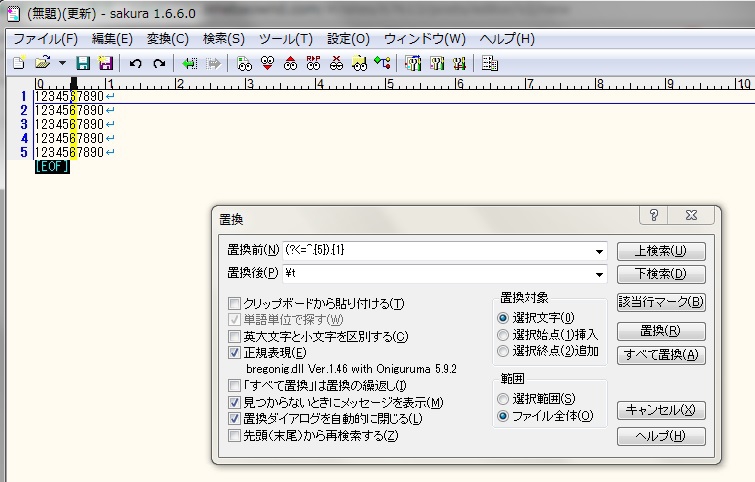The image size is (755, 482).
Task: Click line number 3 in the gutter
Action: point(24,124)
